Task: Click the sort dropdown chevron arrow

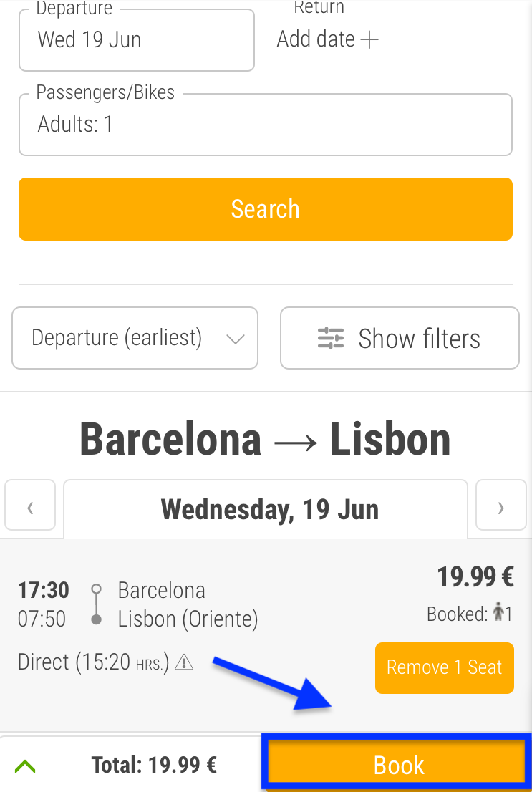Action: click(236, 339)
